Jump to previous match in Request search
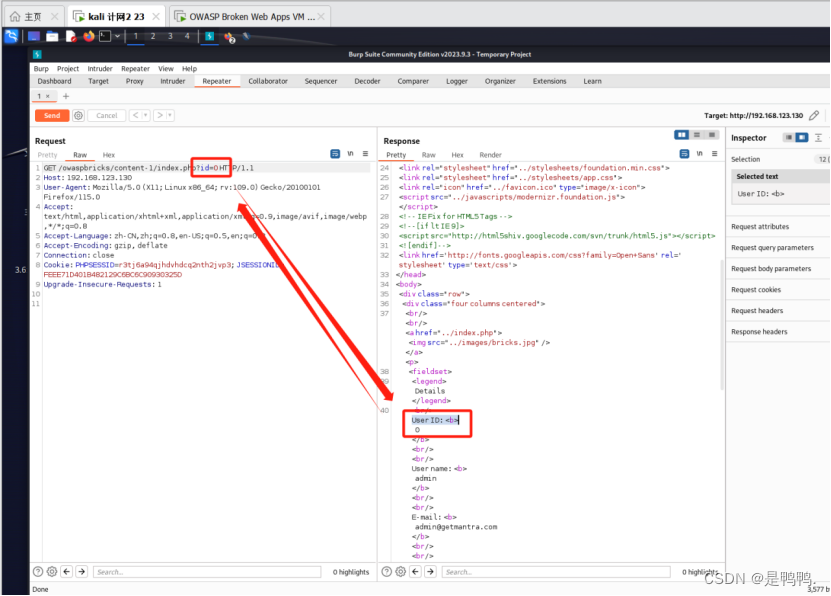The image size is (831, 596). (67, 572)
